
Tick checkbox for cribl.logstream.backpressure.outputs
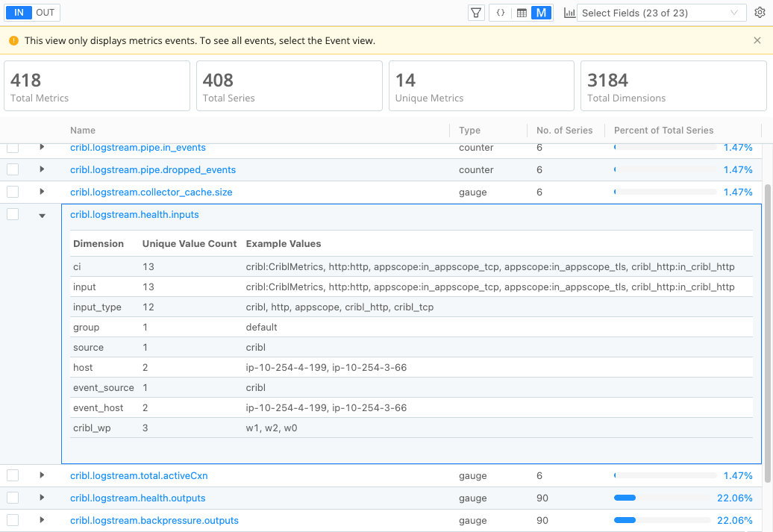[13, 520]
